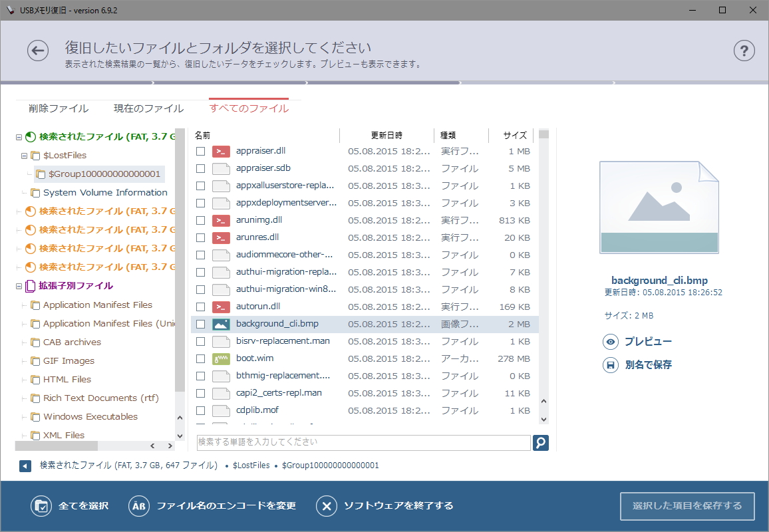Click the save icon beside 別名で保存
769x532 pixels.
[611, 364]
